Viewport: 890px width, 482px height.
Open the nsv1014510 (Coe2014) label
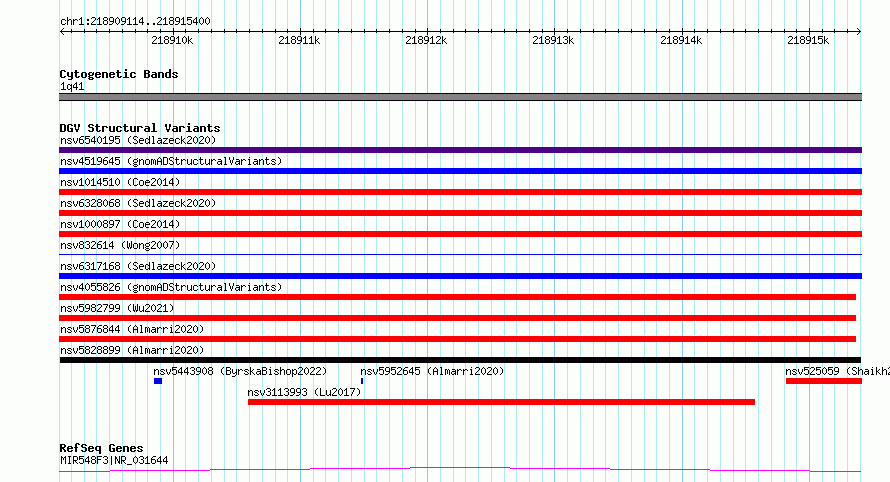click(120, 182)
